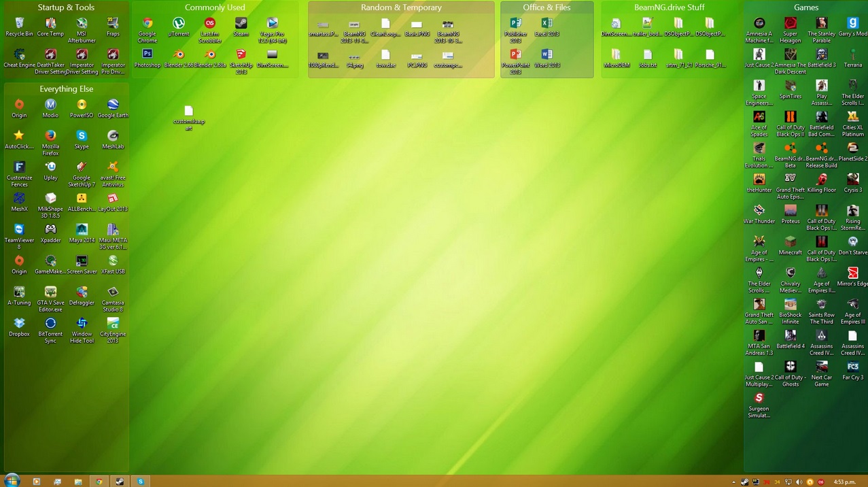This screenshot has height=487, width=868.
Task: Select the tow.dae file
Action: (x=385, y=58)
